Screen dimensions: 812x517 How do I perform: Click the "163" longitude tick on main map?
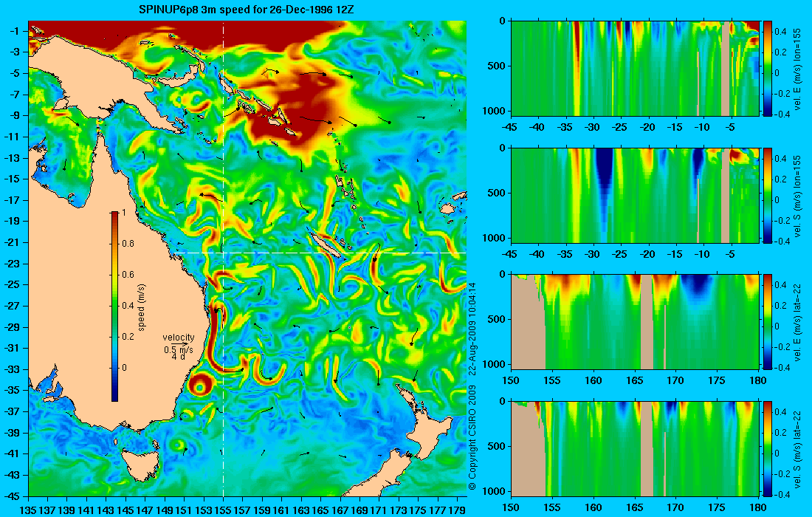coord(301,510)
